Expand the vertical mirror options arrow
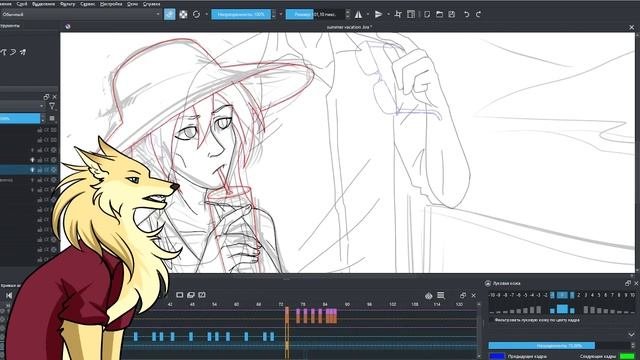This screenshot has height=360, width=640. (x=388, y=14)
